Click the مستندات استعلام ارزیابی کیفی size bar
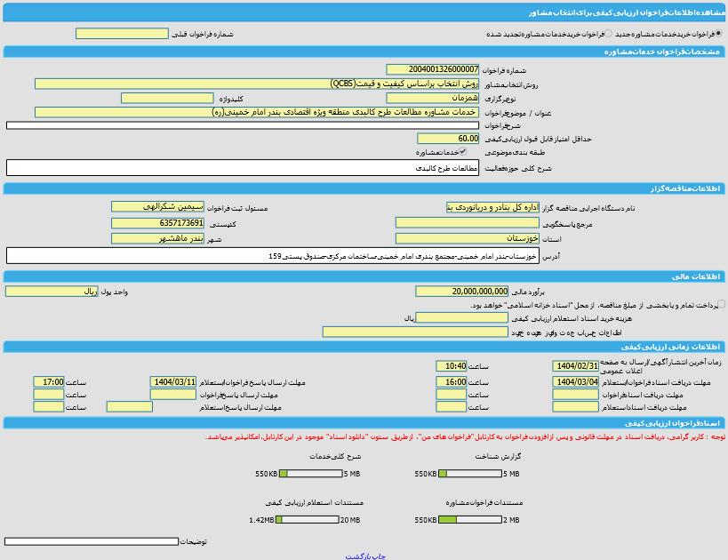 (308, 520)
